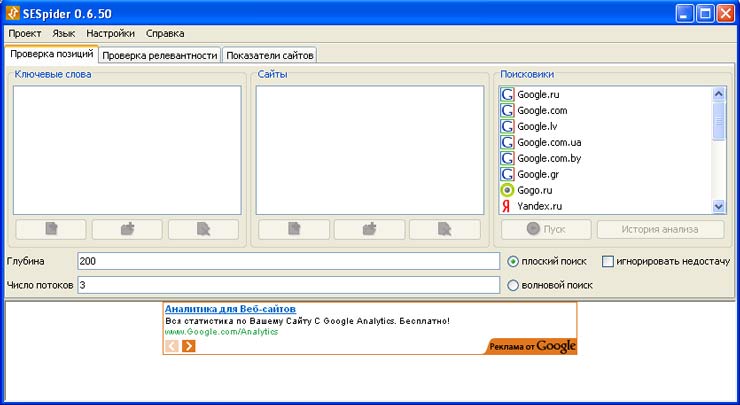
Task: Select Google.ru text in Поисковики list
Action: pyautogui.click(x=538, y=94)
